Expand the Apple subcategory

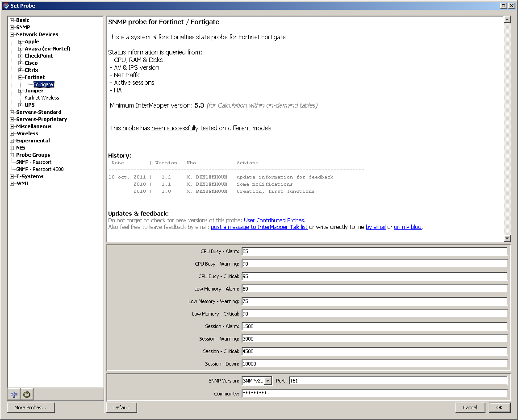coord(21,42)
